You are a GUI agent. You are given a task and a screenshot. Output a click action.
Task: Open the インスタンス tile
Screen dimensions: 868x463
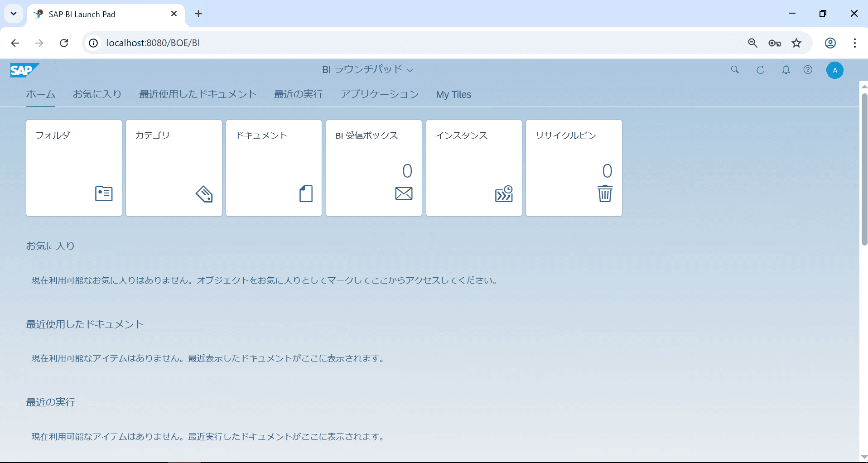click(x=474, y=168)
